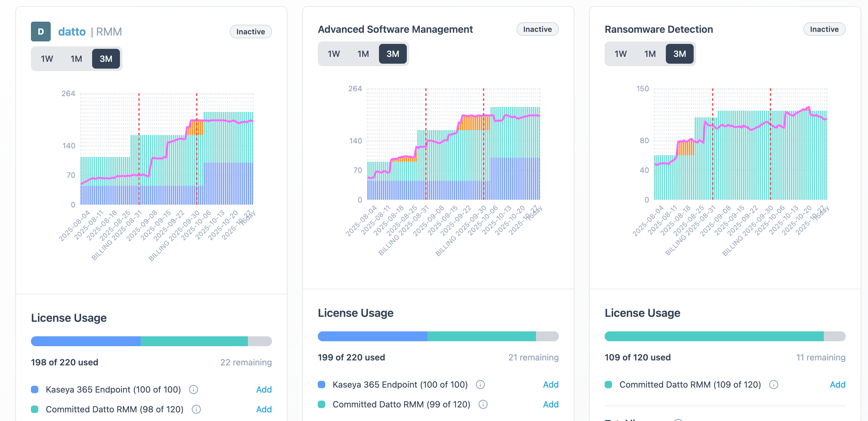Click Datto RMM license usage progress bar

click(151, 341)
